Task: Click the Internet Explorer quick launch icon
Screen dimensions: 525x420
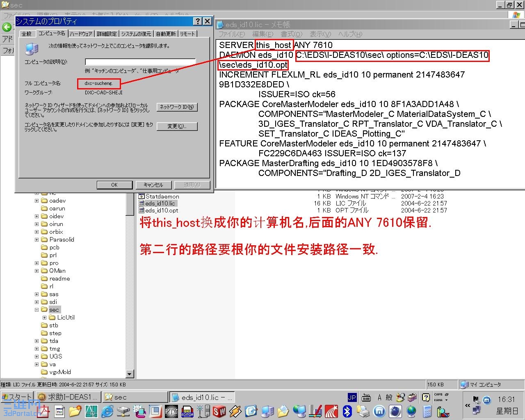Action: coord(107,411)
